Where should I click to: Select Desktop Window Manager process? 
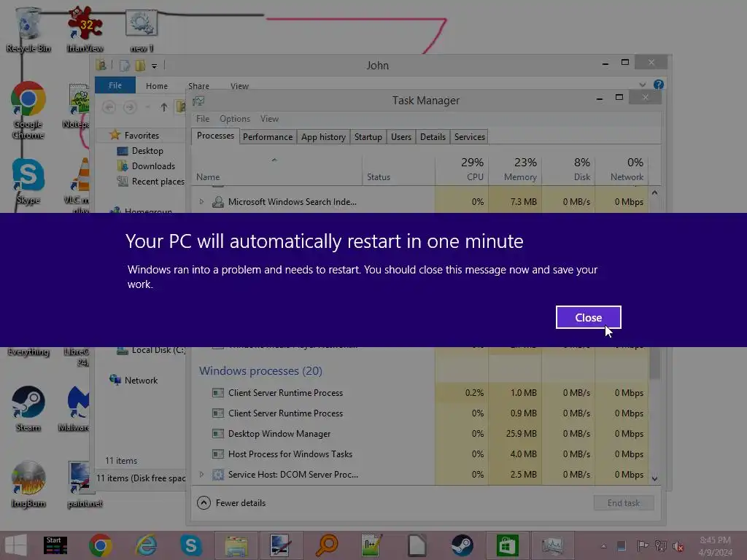[419, 434]
